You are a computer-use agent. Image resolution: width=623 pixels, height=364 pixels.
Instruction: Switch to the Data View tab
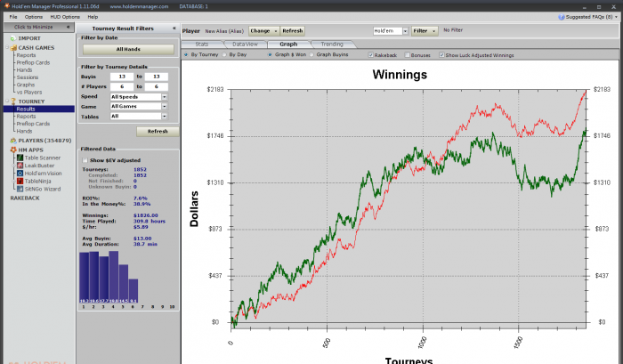pos(245,44)
